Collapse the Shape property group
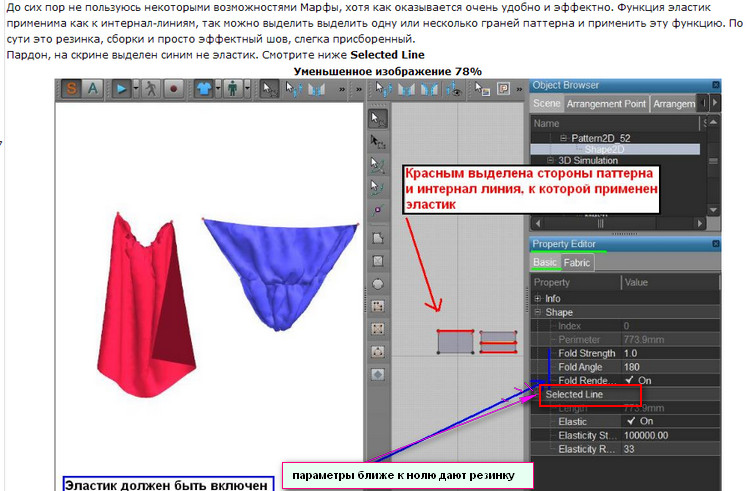Screen dimensions: 750x491 (x=539, y=312)
